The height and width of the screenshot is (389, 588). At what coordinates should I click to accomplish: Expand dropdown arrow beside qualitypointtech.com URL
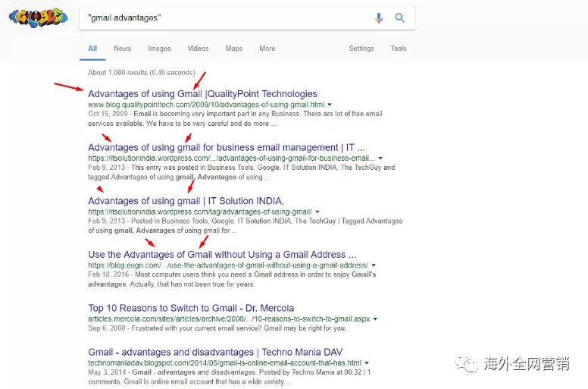coord(330,105)
